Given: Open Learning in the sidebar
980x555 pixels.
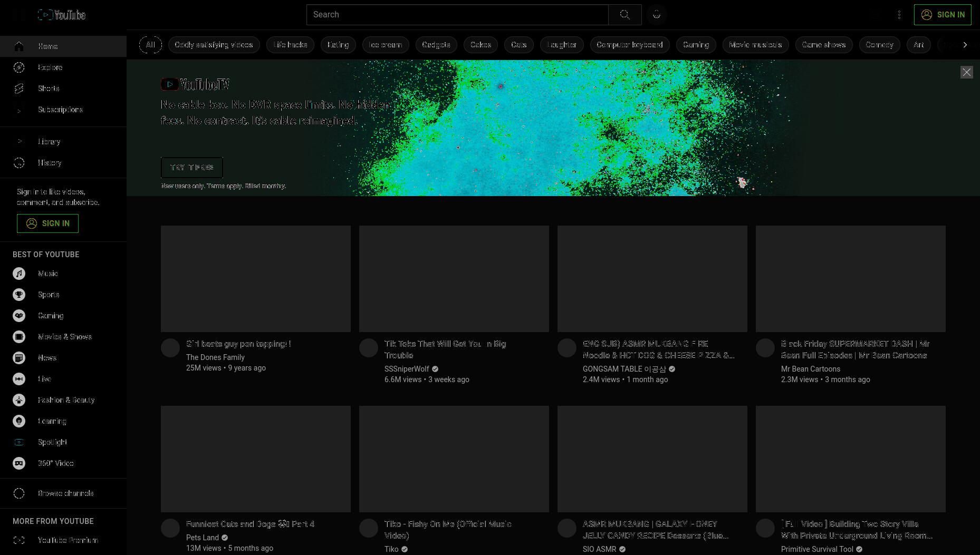Looking at the screenshot, I should (63, 421).
